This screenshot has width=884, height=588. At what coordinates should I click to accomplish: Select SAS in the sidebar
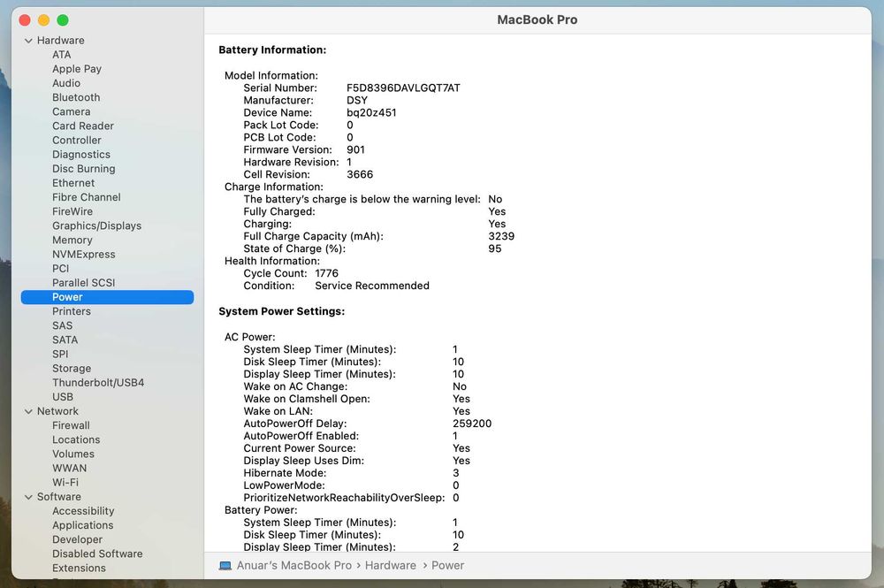point(62,326)
